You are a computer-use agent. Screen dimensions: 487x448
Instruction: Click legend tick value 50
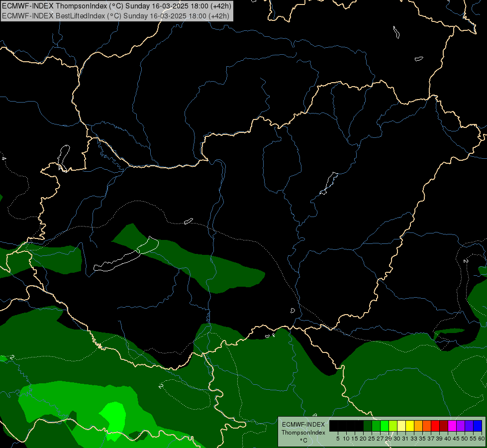465,439
